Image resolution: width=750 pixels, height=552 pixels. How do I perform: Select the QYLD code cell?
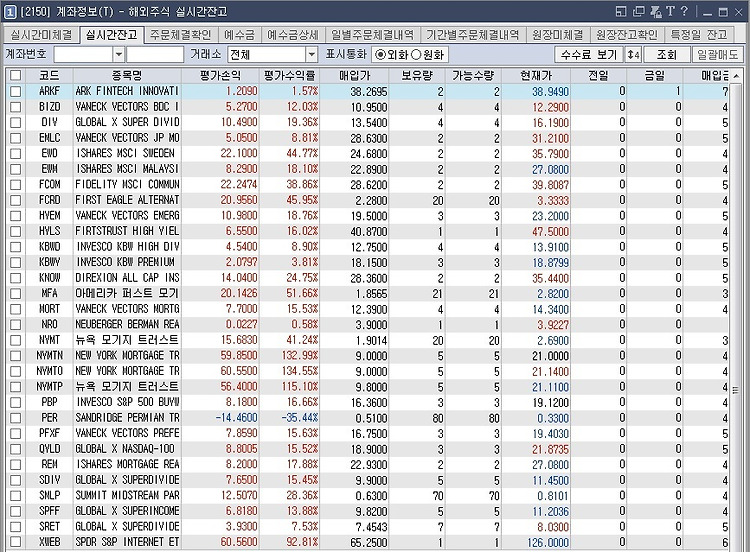point(49,449)
